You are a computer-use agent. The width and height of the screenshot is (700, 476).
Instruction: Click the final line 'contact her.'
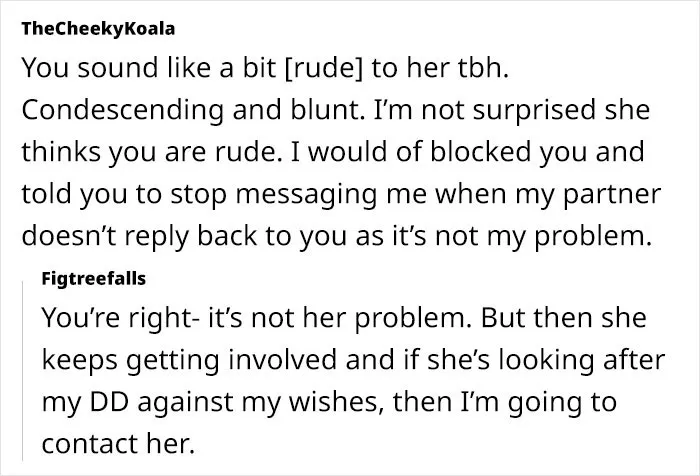pos(118,444)
